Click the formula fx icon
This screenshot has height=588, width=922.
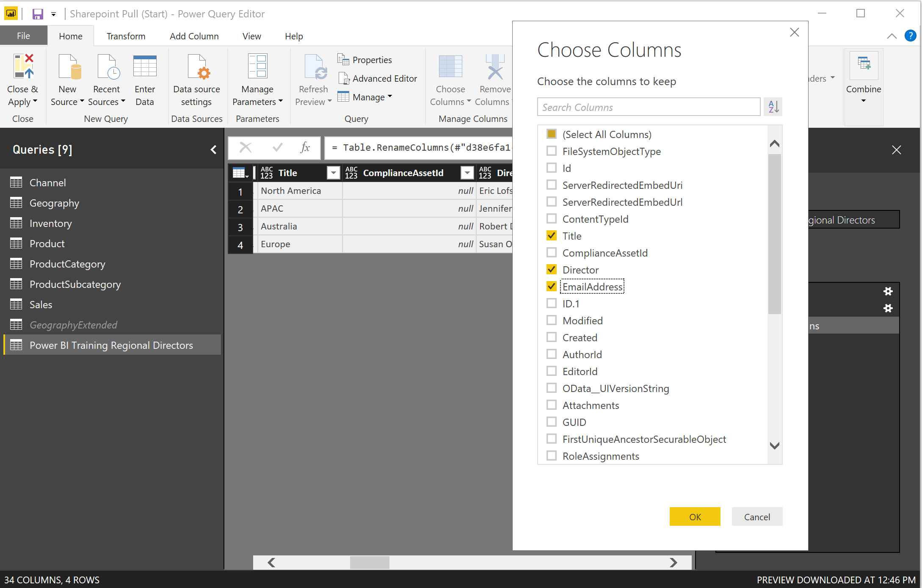tap(305, 148)
